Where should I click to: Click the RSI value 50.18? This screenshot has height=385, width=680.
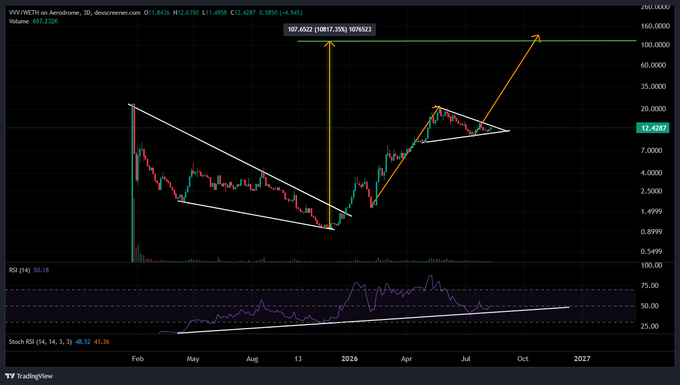[41, 270]
